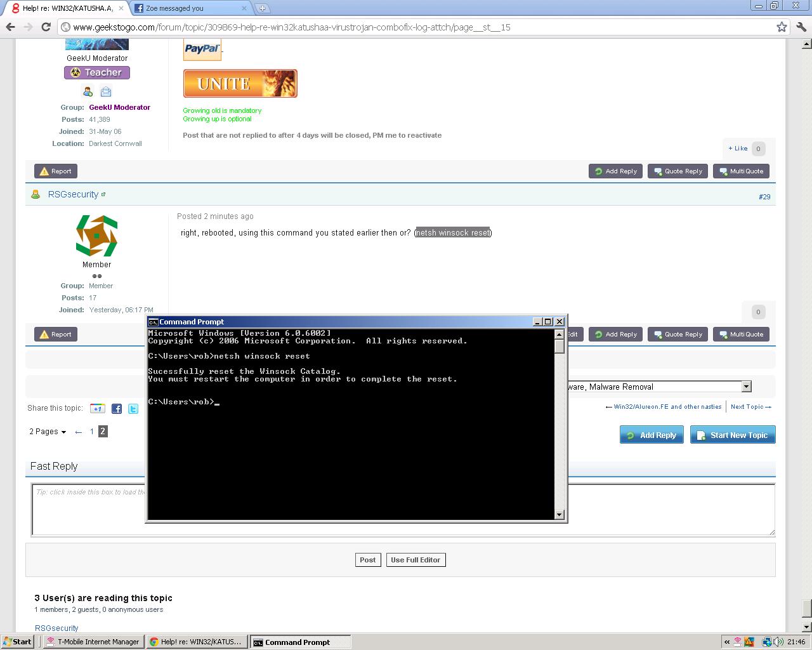The height and width of the screenshot is (650, 812).
Task: Switch to T-Mobile Internet Manager taskbar item
Action: pos(93,642)
